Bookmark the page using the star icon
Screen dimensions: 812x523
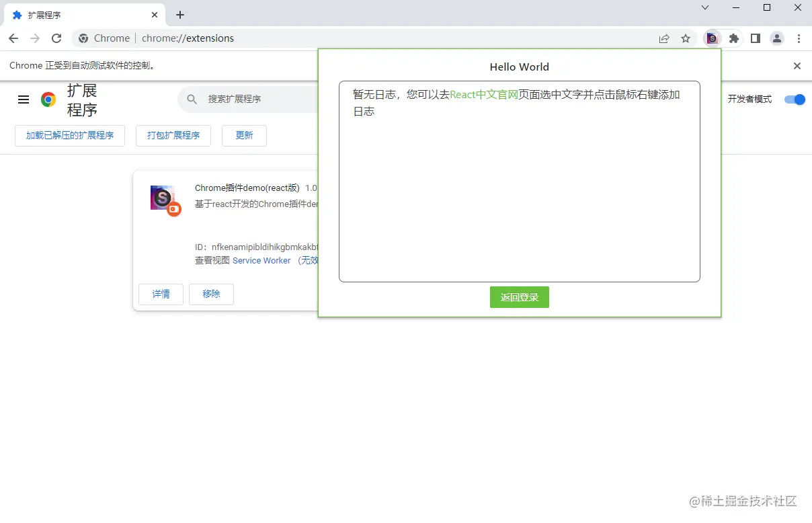click(x=686, y=38)
